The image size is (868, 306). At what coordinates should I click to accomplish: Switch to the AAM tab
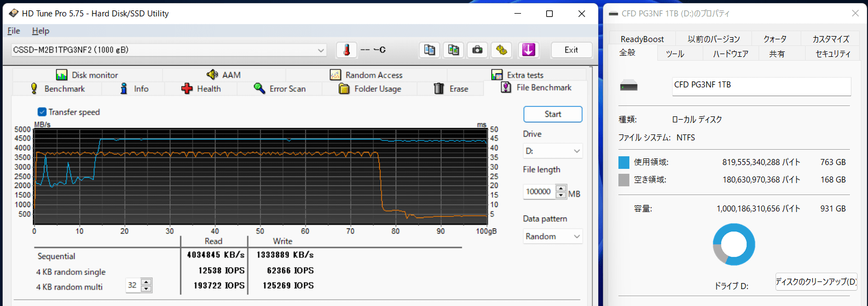click(224, 75)
